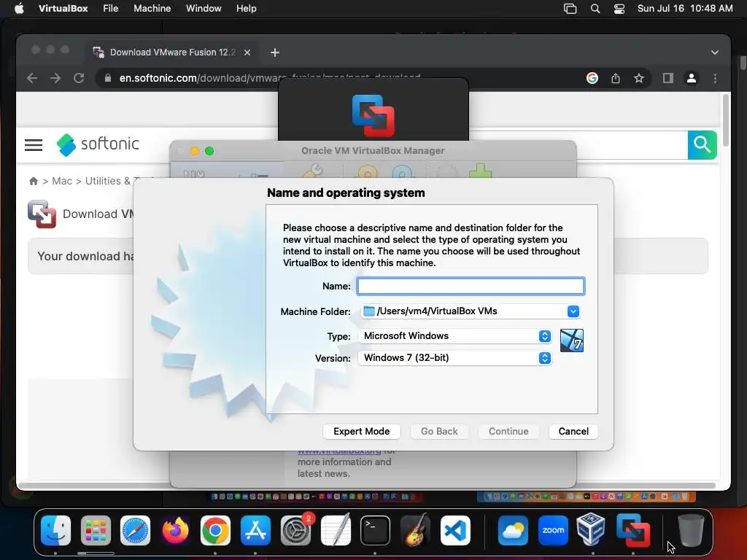The image size is (747, 560).
Task: Click the Chrome share page icon
Action: tap(616, 78)
